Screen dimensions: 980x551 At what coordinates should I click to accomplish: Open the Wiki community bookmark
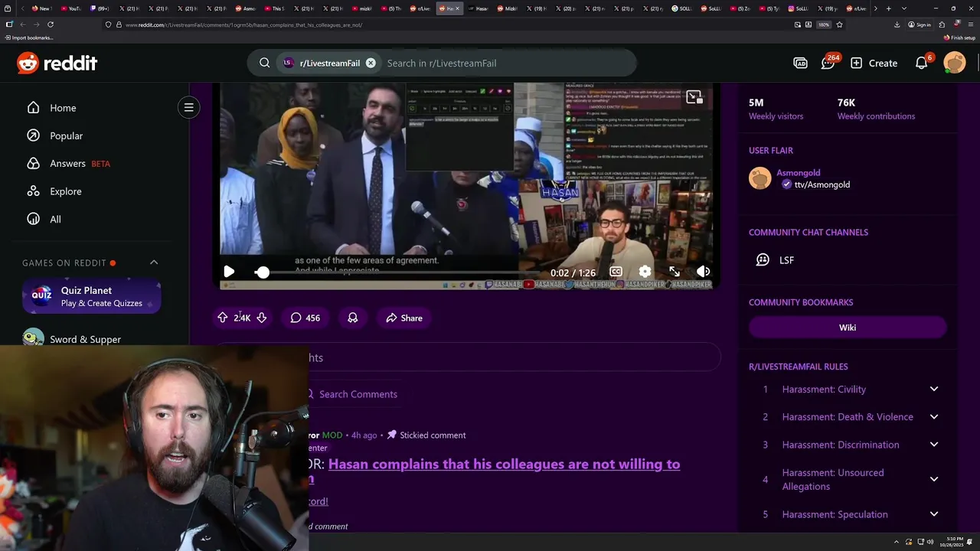point(848,328)
